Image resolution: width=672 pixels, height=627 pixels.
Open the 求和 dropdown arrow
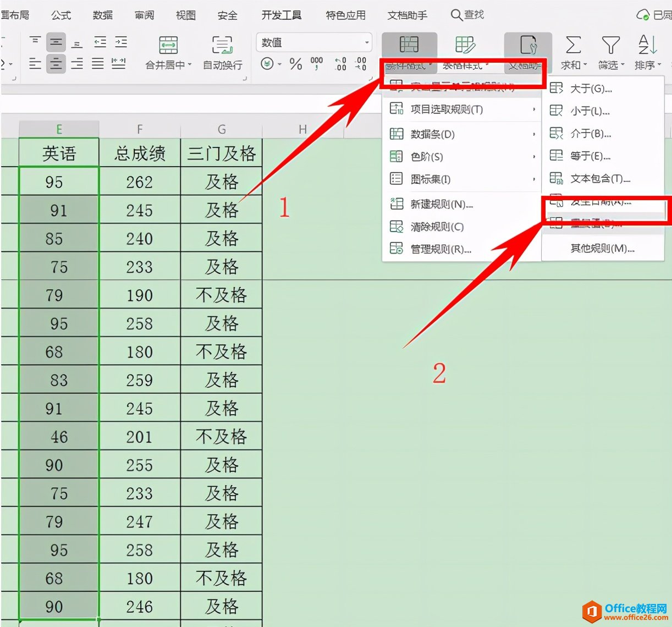pyautogui.click(x=585, y=65)
